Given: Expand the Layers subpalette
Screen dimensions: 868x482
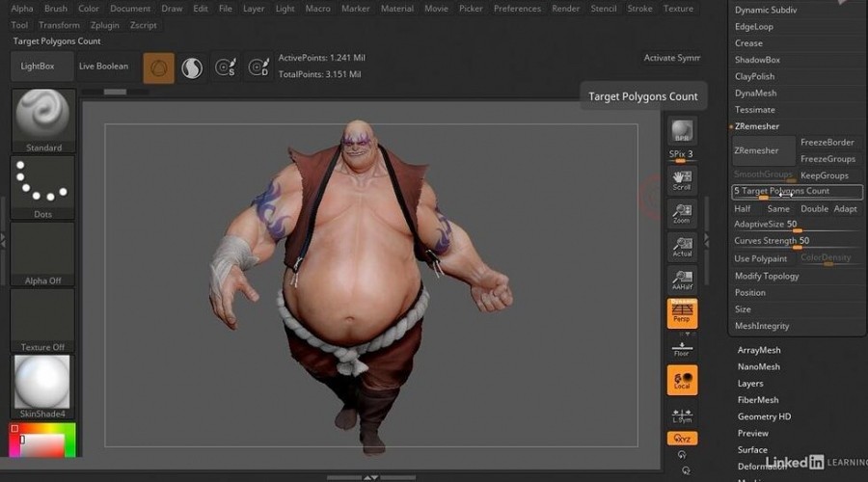Looking at the screenshot, I should click(x=750, y=384).
